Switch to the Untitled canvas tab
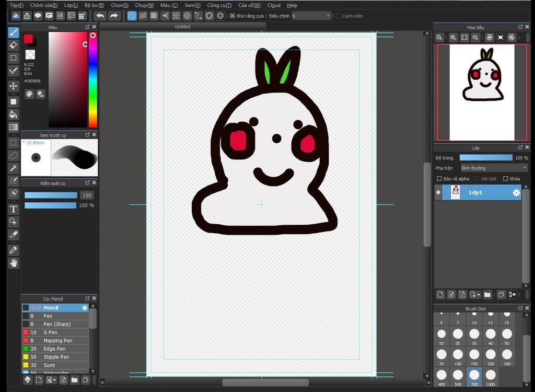 pos(182,27)
